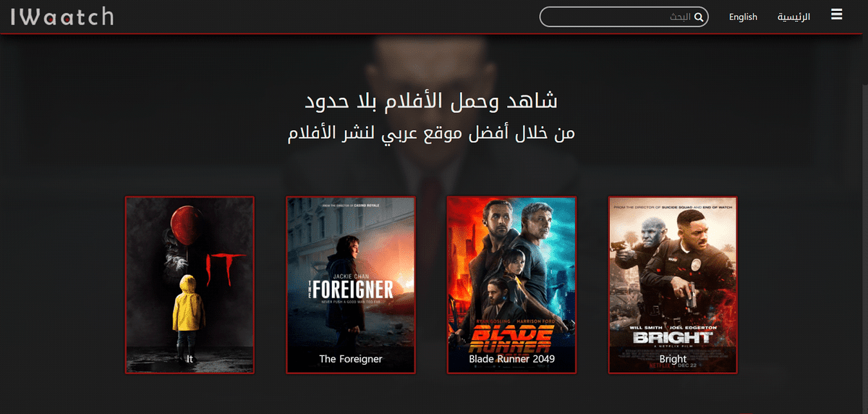868x414 pixels.
Task: Open The Foreigner movie poster
Action: tap(351, 285)
